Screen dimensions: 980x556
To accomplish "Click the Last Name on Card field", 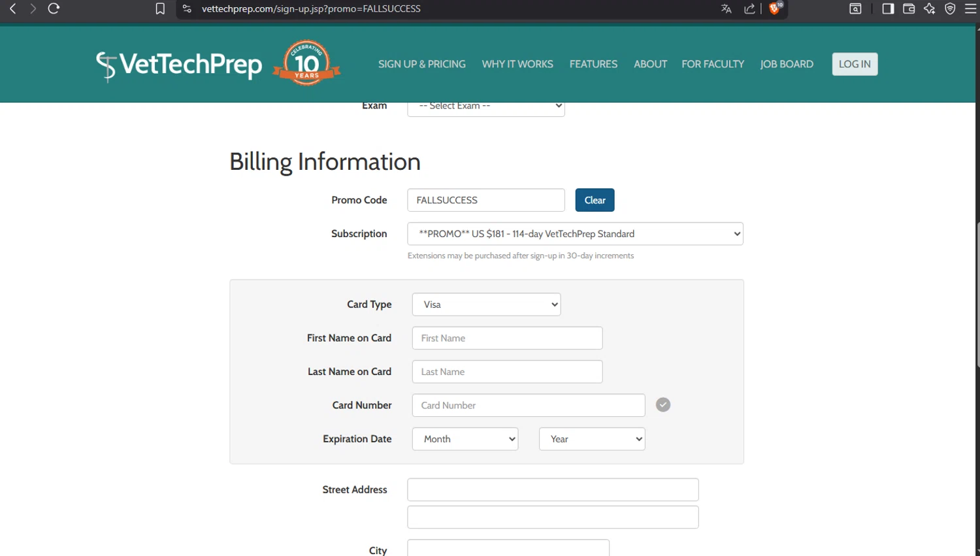I will (x=508, y=372).
